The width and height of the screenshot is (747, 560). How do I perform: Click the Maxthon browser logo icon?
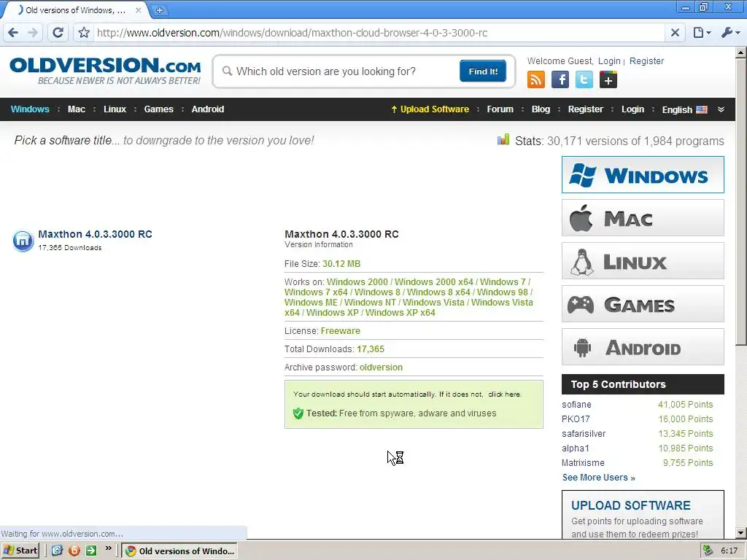23,241
